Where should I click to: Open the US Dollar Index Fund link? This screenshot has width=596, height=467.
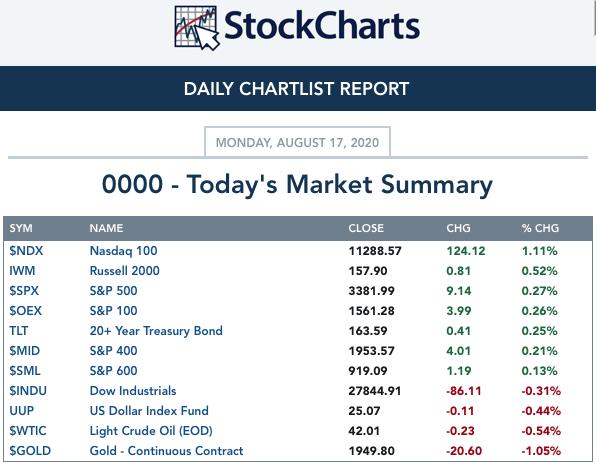point(149,411)
